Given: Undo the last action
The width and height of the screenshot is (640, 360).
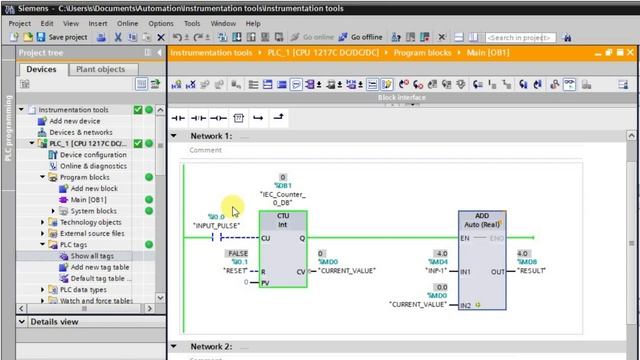Looking at the screenshot, I should click(177, 38).
